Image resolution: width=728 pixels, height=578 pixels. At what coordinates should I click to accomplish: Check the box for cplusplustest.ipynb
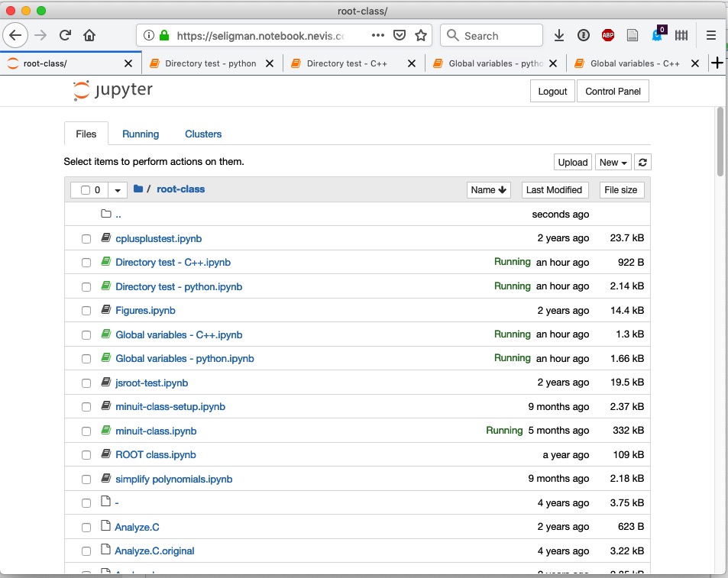86,239
